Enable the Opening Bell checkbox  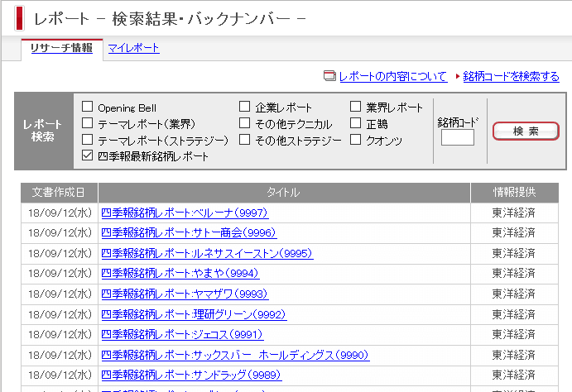88,108
